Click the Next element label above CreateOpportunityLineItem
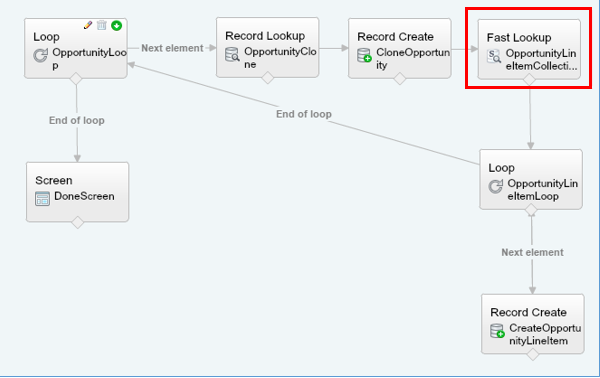The image size is (600, 378). coord(532,253)
